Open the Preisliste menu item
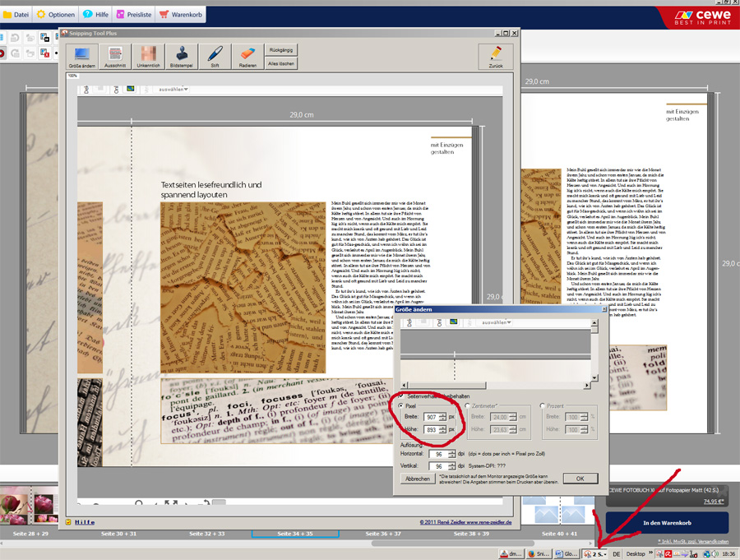This screenshot has height=560, width=740. 133,15
